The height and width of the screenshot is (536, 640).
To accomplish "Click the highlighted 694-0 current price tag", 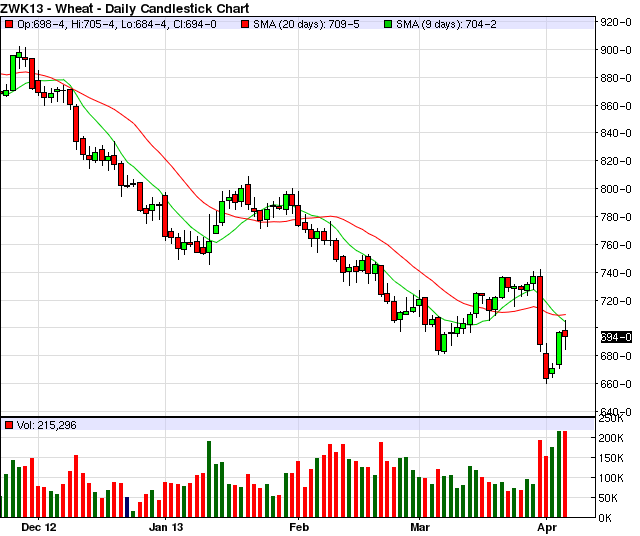I will [616, 337].
